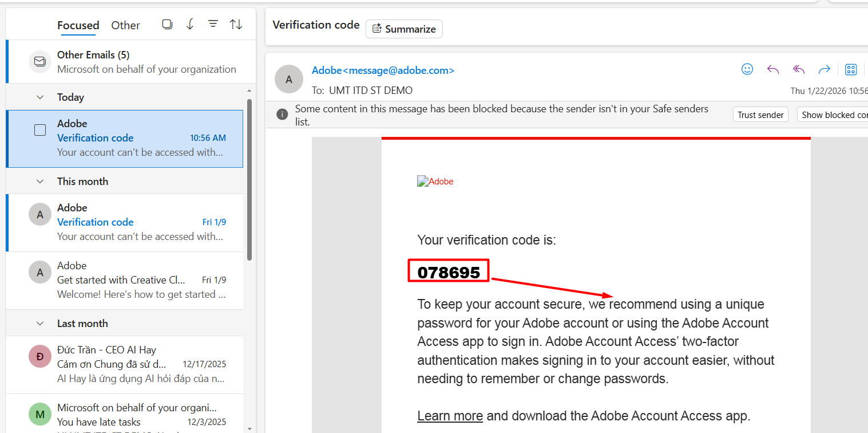Click the select-all messages icon
The image size is (868, 433).
tap(167, 24)
